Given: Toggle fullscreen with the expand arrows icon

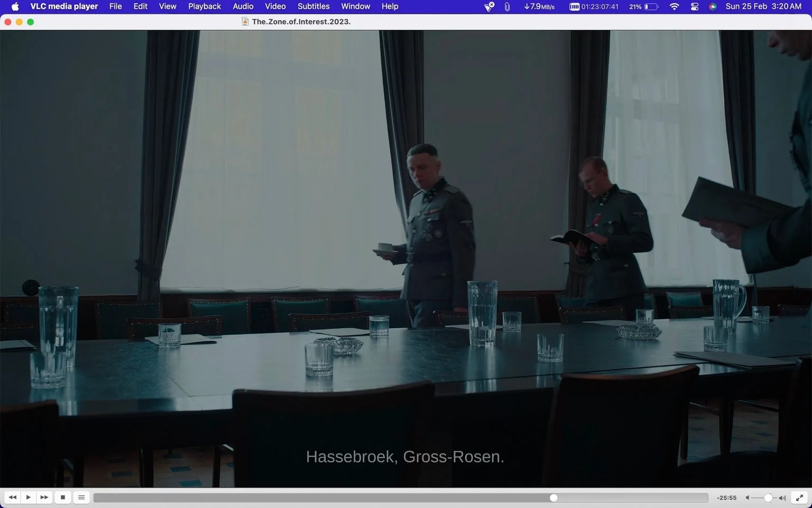Looking at the screenshot, I should (x=800, y=498).
